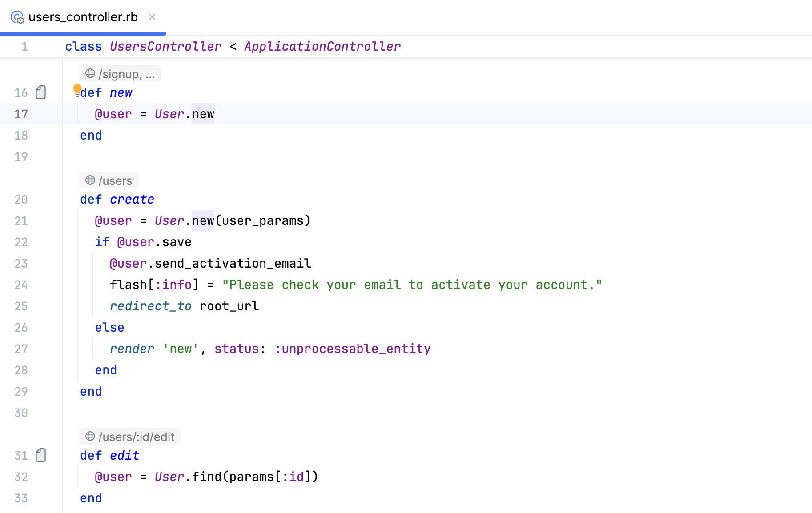
Task: Click line number 17 in the gutter
Action: coord(20,114)
